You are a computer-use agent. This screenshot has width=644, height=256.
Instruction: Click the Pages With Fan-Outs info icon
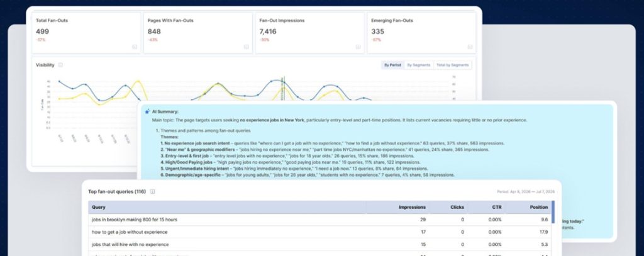[246, 47]
